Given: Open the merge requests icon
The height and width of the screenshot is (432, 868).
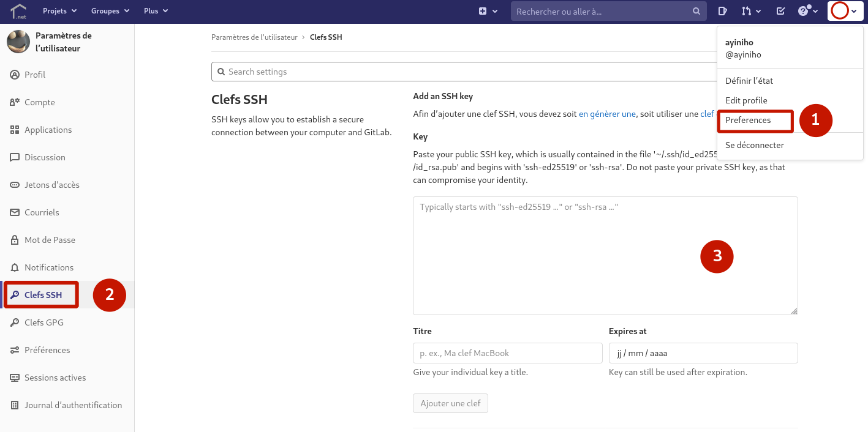Looking at the screenshot, I should [750, 11].
